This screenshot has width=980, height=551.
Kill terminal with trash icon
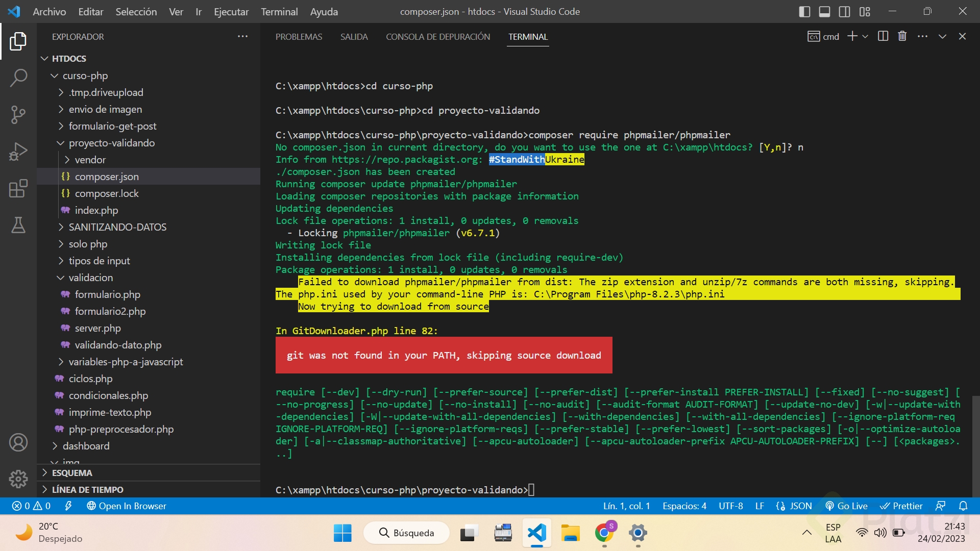(x=902, y=36)
